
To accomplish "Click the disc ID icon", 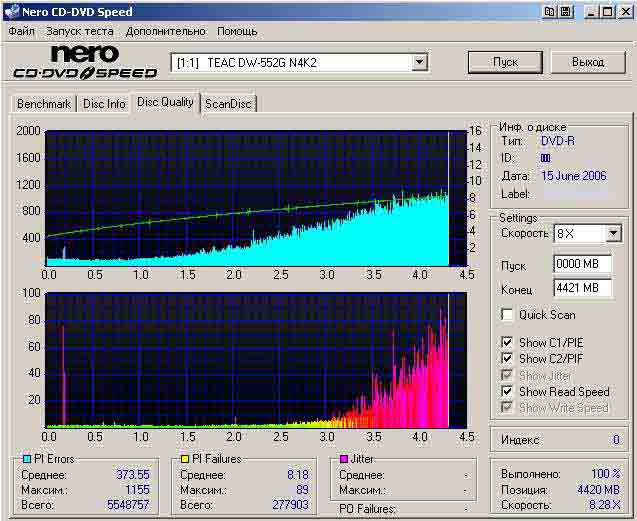I will [545, 158].
